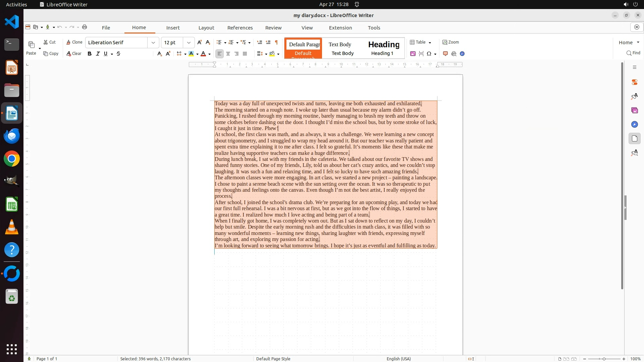Open the Layout tab
Viewport: 644px width, 362px height.
click(x=206, y=28)
